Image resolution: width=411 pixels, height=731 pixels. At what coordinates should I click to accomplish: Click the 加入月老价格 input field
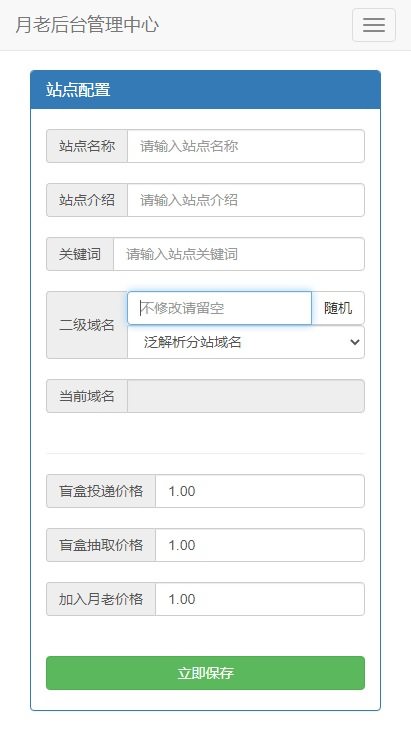260,599
